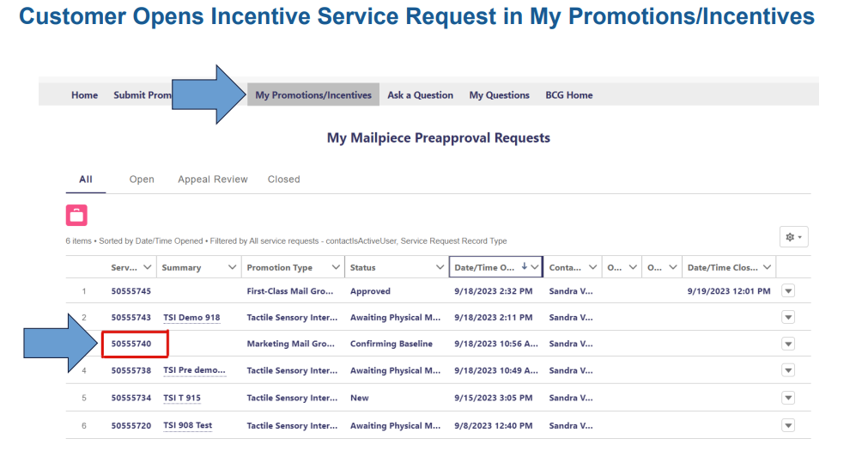
Task: Open the TSI 908 Test summary link
Action: (187, 425)
